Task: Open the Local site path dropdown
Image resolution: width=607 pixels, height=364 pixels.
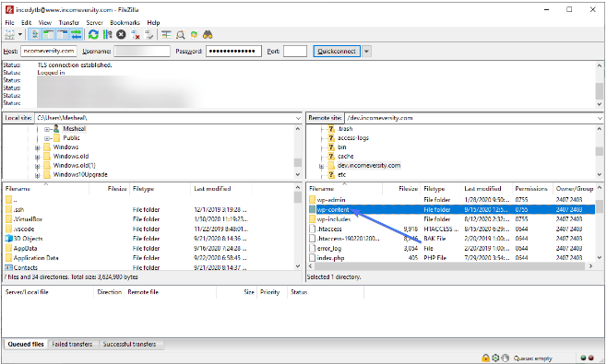Action: [298, 118]
